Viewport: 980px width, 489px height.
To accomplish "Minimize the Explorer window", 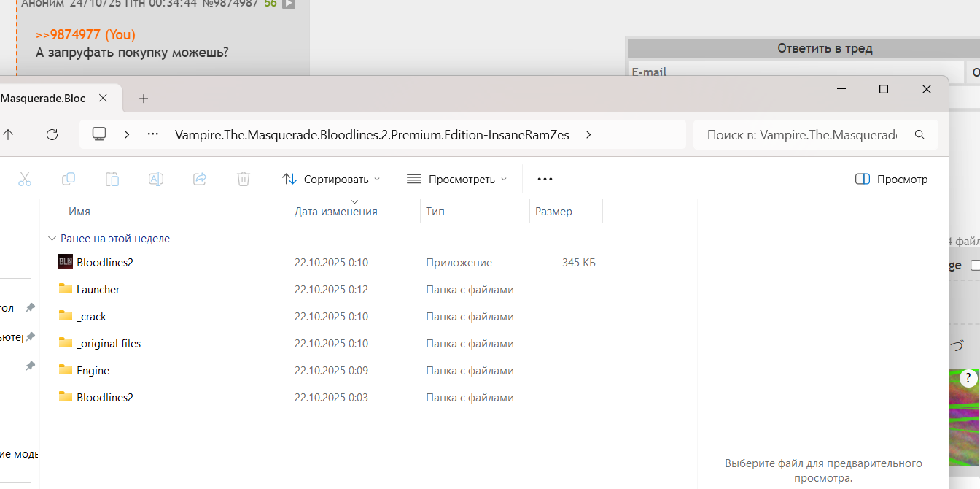I will point(841,89).
